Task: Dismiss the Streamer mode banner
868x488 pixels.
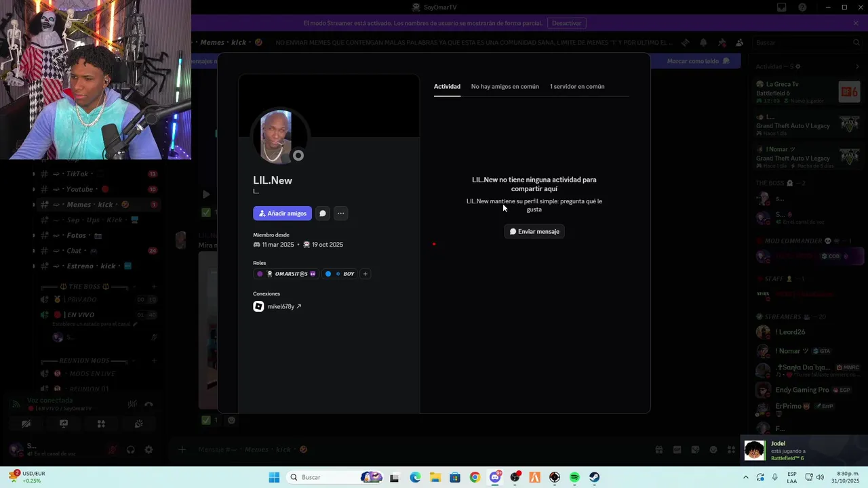Action: click(x=856, y=23)
